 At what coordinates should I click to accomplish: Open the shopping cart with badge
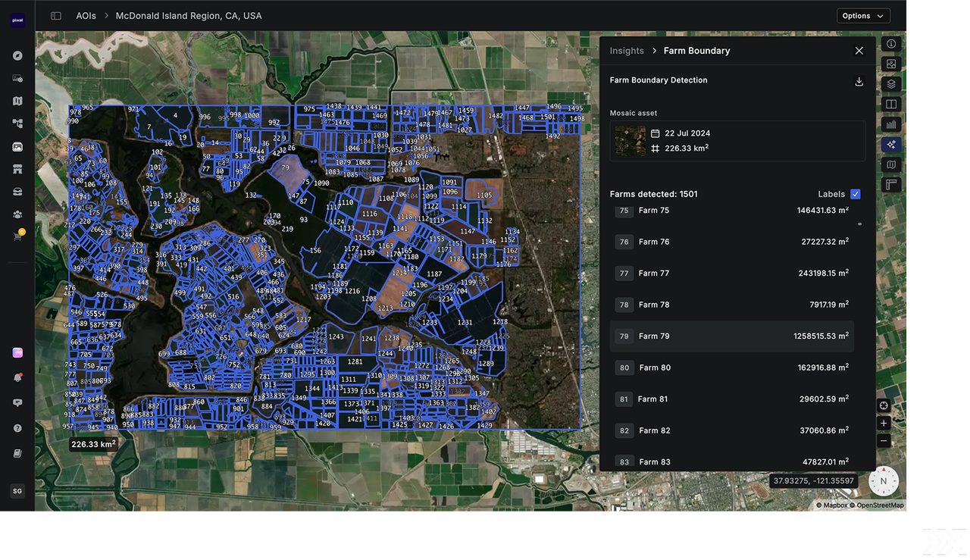point(17,236)
